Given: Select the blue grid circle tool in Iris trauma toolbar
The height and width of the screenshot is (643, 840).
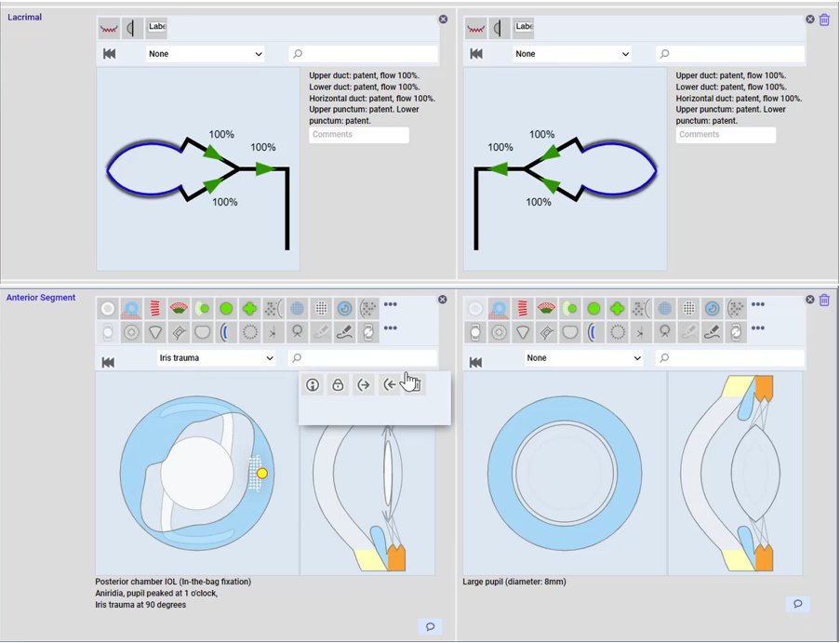Looking at the screenshot, I should (x=297, y=308).
